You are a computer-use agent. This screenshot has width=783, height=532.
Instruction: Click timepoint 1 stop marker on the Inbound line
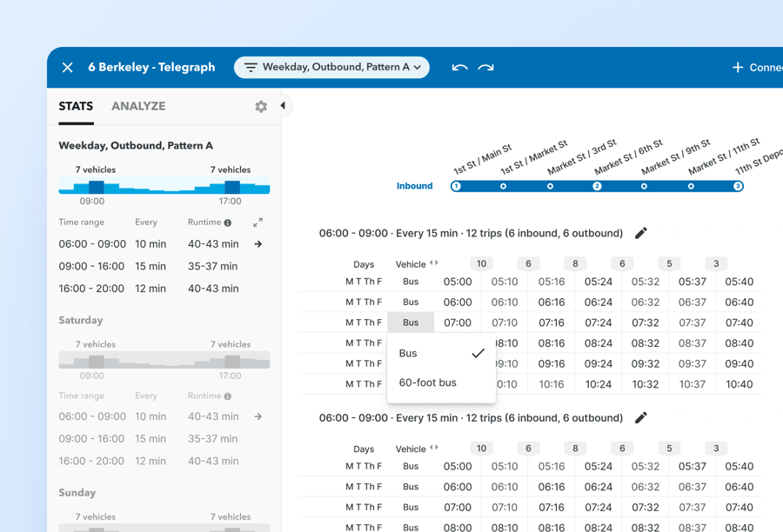point(456,186)
